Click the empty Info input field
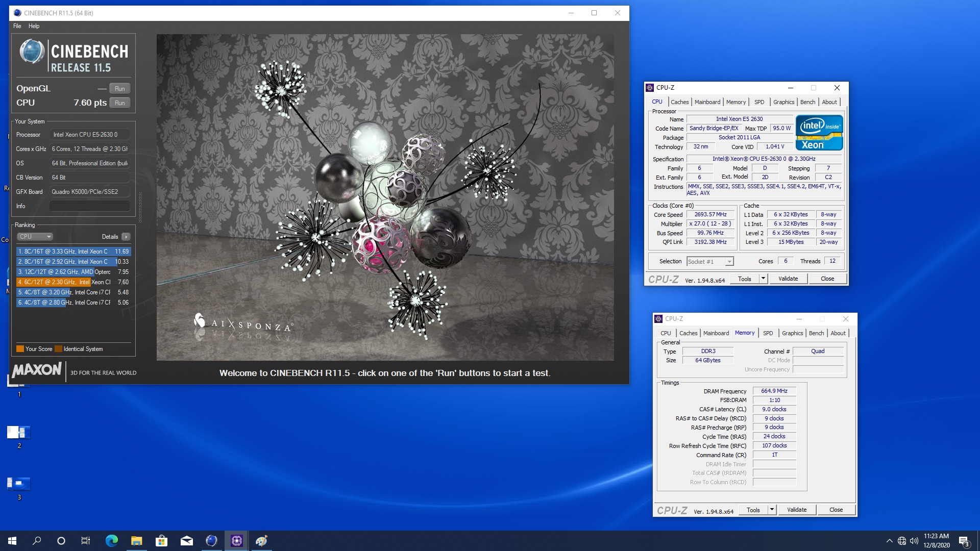The image size is (980, 551). click(89, 206)
